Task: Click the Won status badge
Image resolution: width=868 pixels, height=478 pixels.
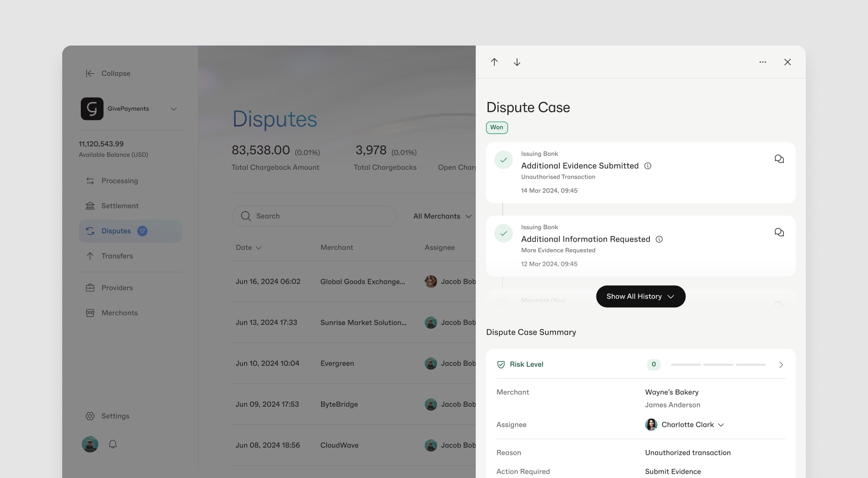Action: coord(497,127)
